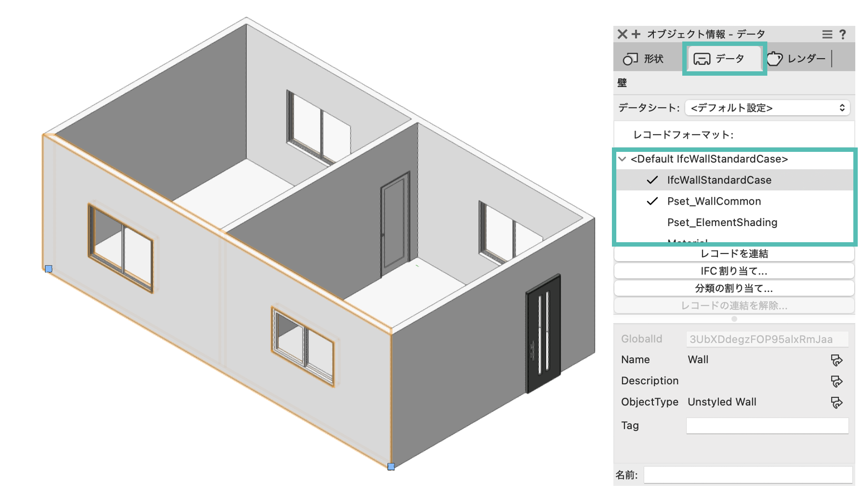Image resolution: width=868 pixels, height=501 pixels.
Task: Close the Object Info palette
Action: pos(622,34)
